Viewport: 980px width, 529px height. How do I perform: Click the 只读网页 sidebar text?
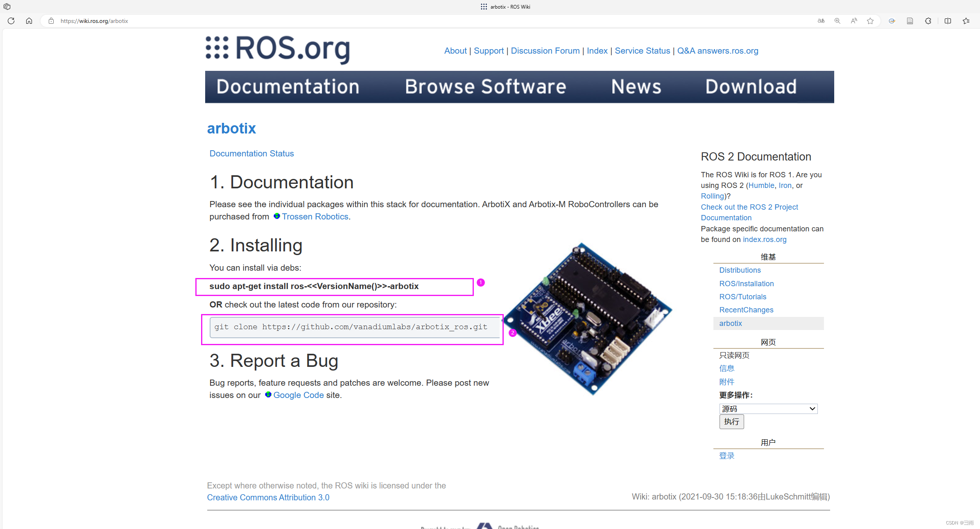[x=734, y=355]
